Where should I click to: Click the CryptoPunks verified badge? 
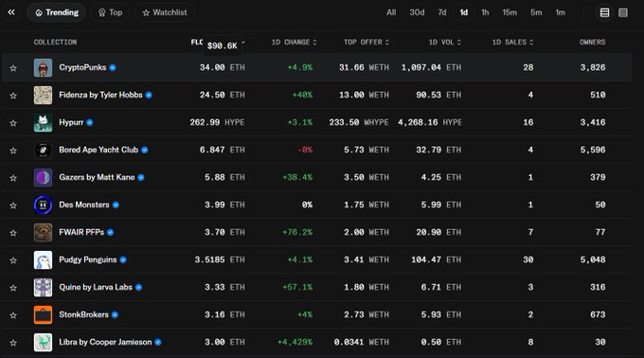tap(113, 68)
